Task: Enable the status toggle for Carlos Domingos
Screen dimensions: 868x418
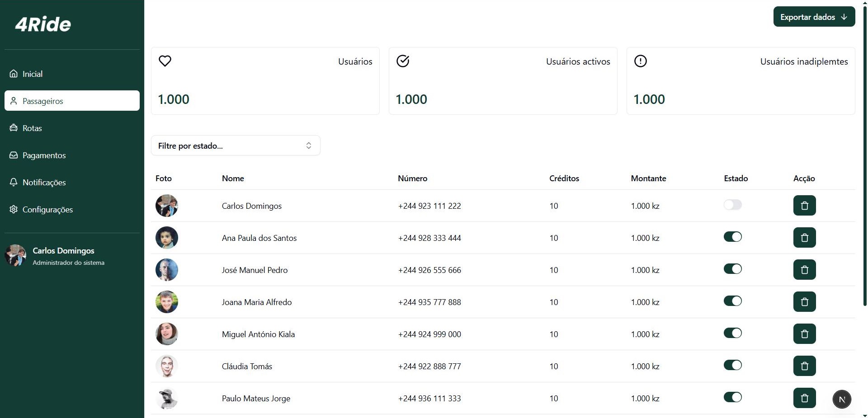Action: tap(732, 204)
